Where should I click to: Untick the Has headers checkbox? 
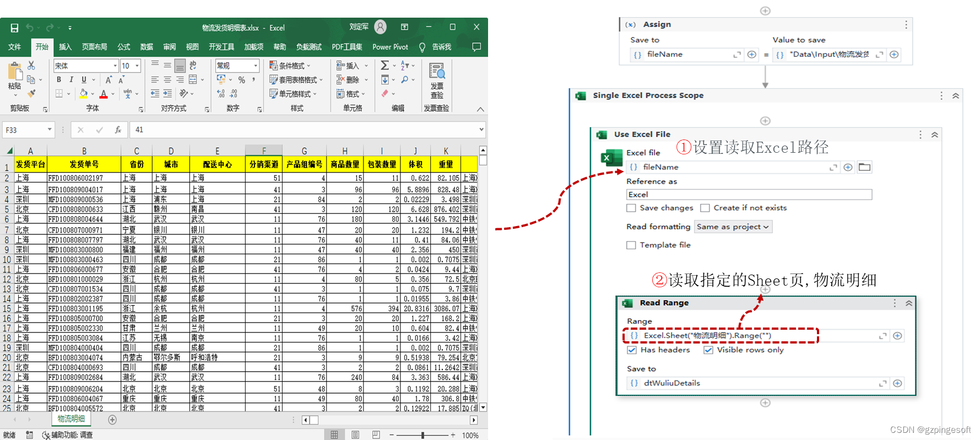pos(632,350)
